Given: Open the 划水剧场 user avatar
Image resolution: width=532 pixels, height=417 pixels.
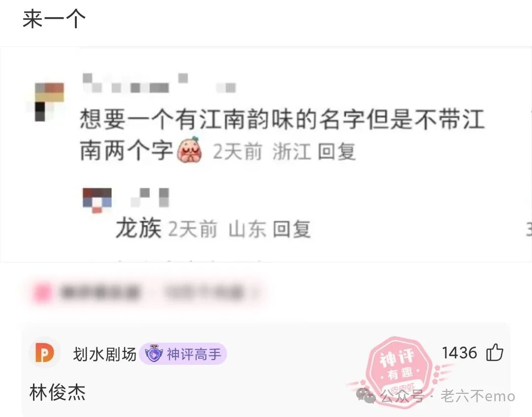Looking at the screenshot, I should click(x=45, y=353).
